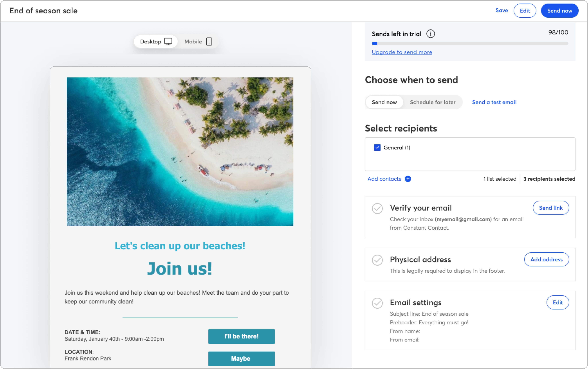Screen dimensions: 588x369
Task: Select the Send now timing option
Action: pos(384,102)
